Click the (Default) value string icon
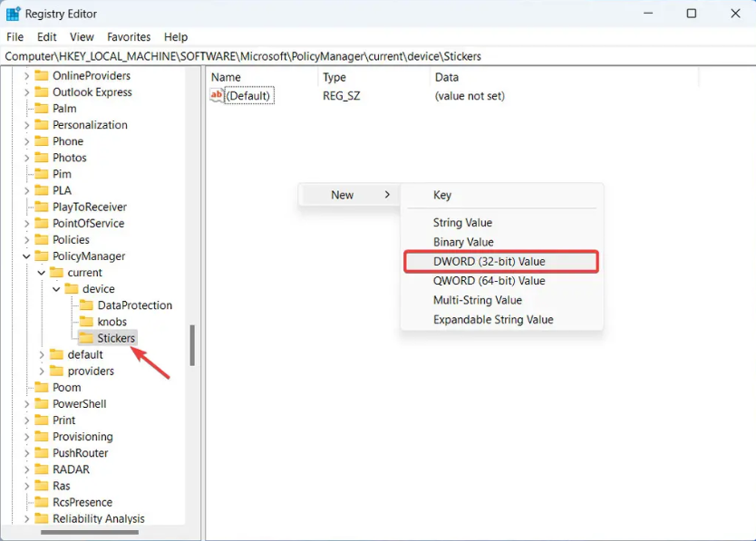The height and width of the screenshot is (541, 756). [217, 95]
